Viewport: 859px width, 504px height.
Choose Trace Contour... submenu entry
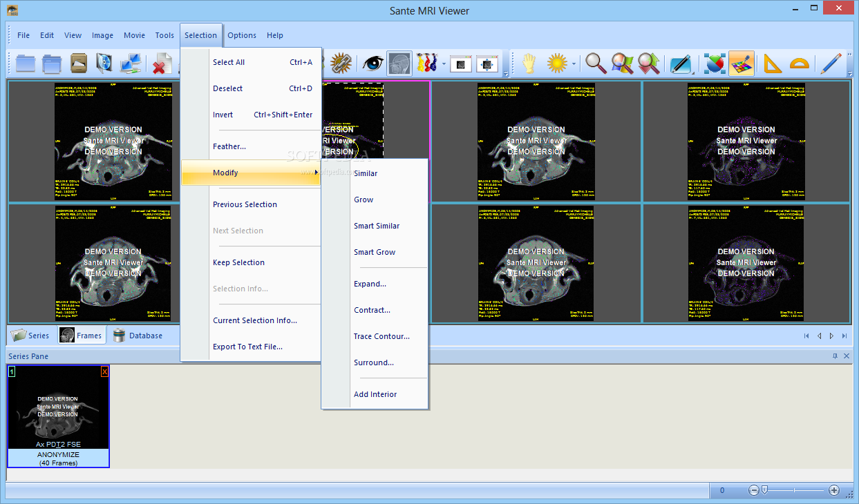tap(375, 336)
